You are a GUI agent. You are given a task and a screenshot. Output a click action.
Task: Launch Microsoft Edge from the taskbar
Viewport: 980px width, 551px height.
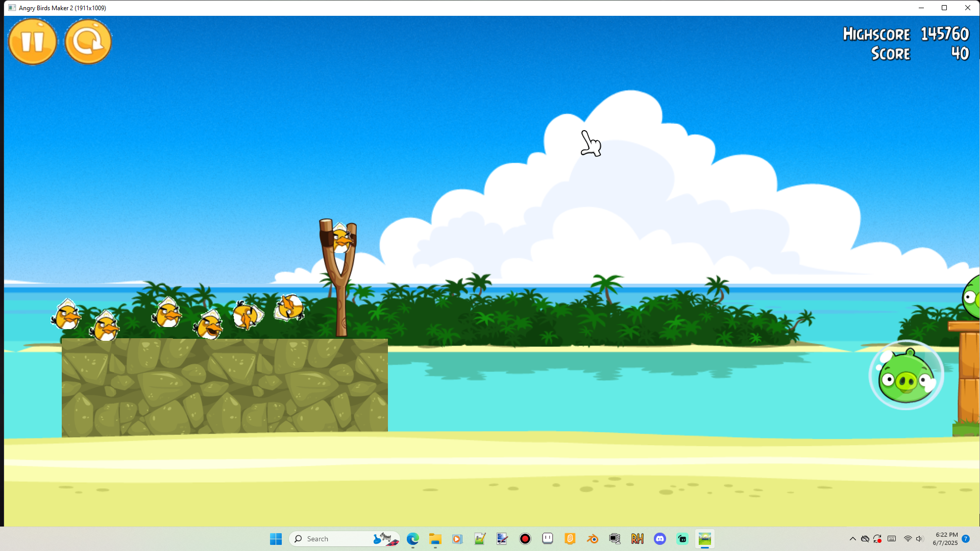click(x=412, y=539)
